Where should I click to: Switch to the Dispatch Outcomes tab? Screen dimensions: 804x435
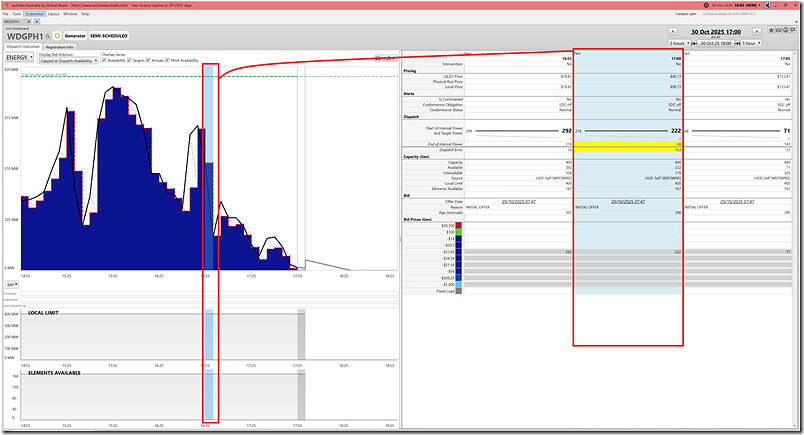[23, 47]
